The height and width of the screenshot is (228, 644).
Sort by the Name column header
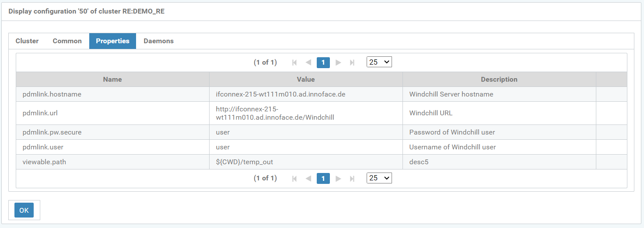tap(112, 79)
